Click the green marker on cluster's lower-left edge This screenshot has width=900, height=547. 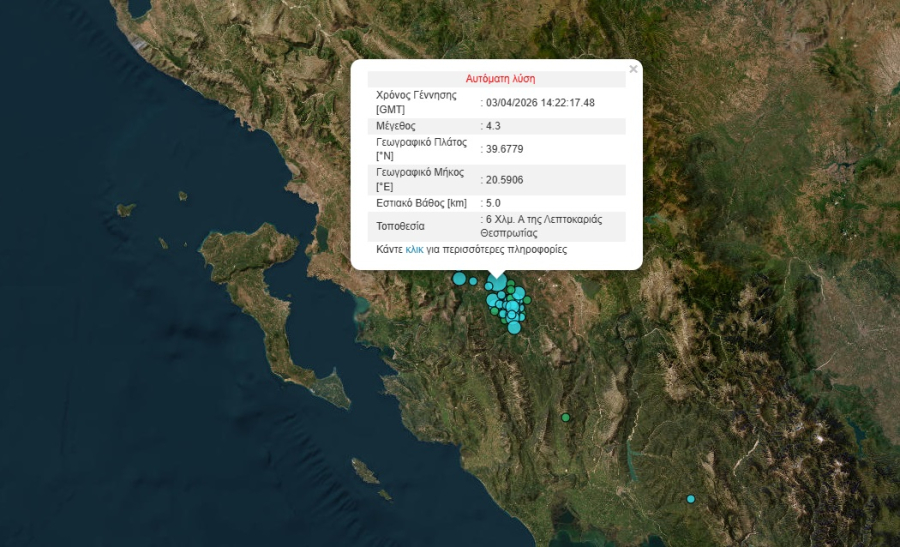click(494, 311)
